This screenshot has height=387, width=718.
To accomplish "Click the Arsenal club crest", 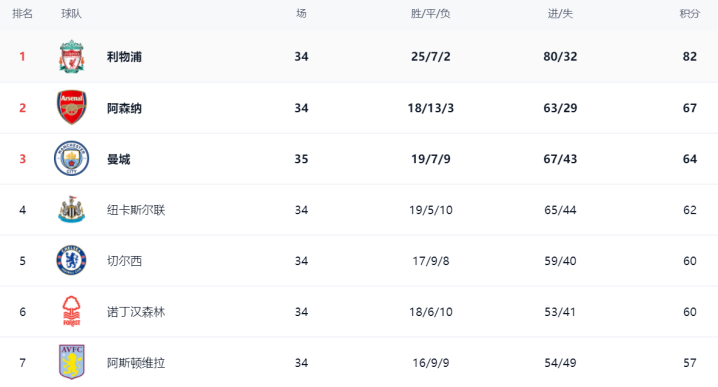I will click(x=71, y=107).
